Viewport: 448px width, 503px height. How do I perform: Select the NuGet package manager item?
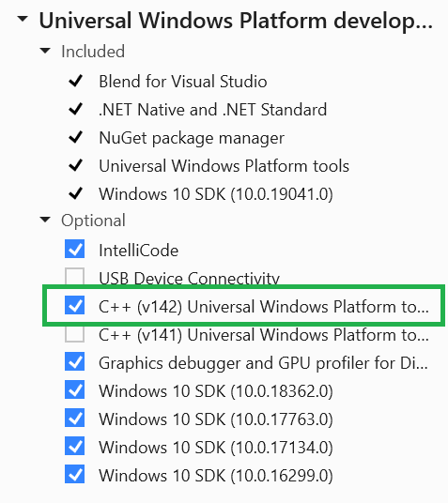click(192, 138)
